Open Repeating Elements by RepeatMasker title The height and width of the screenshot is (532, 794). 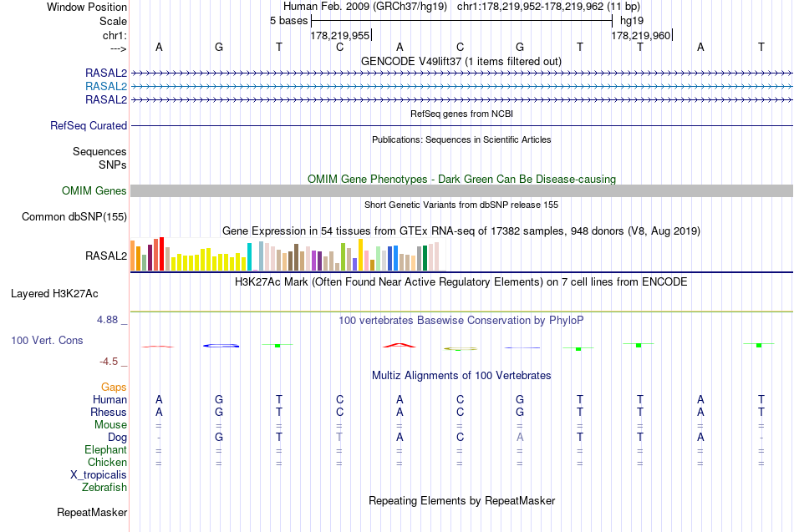click(461, 501)
